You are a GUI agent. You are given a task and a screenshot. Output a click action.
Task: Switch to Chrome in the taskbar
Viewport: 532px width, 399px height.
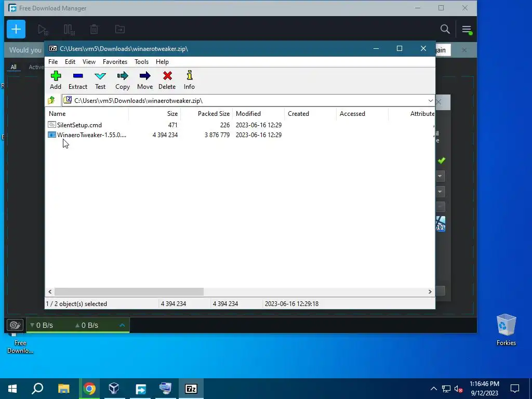click(89, 389)
